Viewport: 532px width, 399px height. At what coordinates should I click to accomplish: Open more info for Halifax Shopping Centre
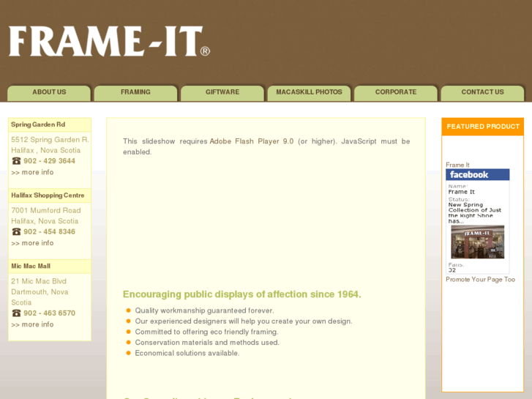click(32, 243)
